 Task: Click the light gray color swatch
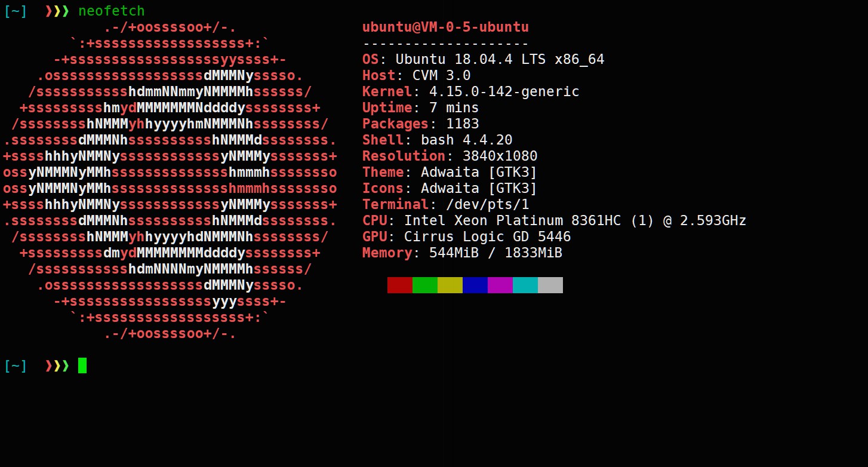coord(550,285)
